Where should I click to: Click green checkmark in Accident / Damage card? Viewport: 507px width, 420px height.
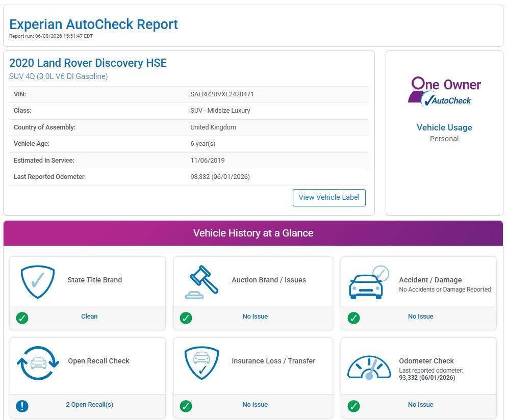(354, 318)
